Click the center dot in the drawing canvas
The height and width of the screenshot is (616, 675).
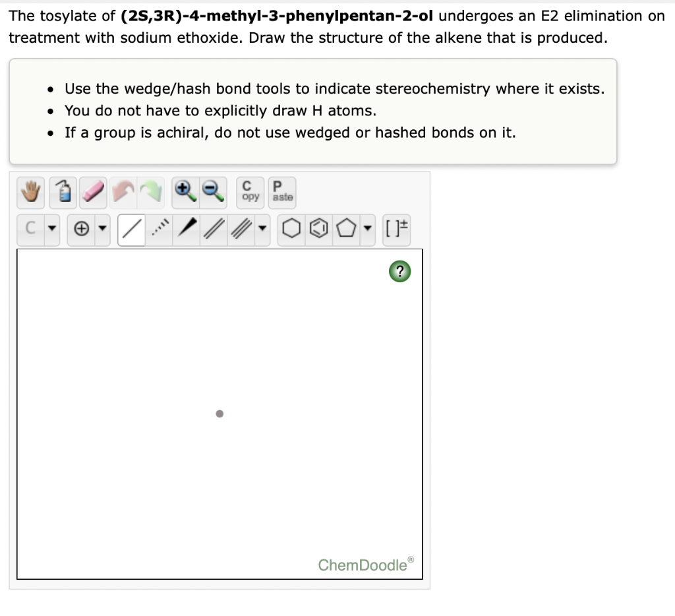(x=220, y=414)
